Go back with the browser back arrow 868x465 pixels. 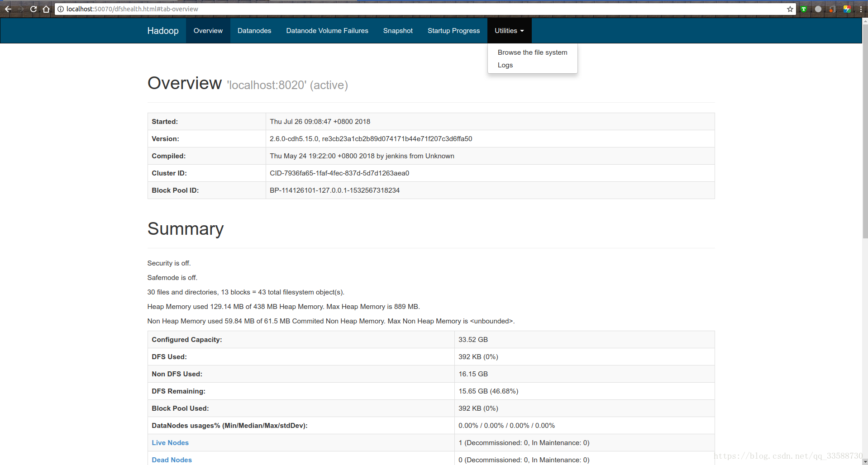pos(8,9)
